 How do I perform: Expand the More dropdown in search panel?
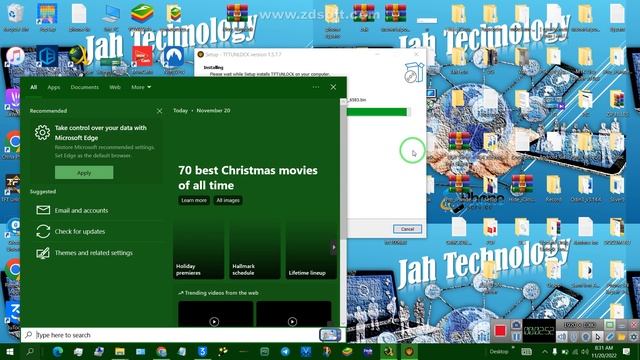141,87
